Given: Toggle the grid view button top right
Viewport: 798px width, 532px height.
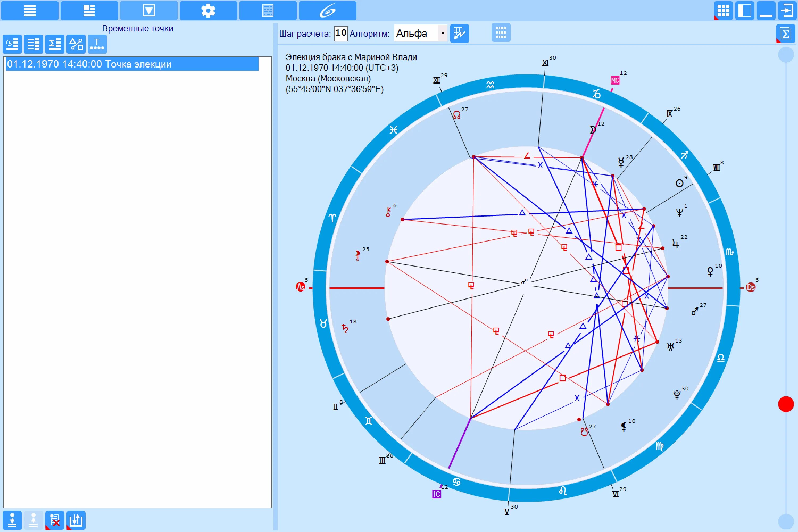Looking at the screenshot, I should (723, 11).
